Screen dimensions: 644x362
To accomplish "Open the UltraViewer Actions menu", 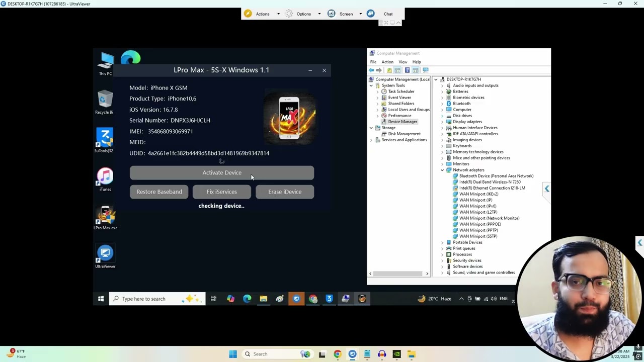I will coord(262,14).
